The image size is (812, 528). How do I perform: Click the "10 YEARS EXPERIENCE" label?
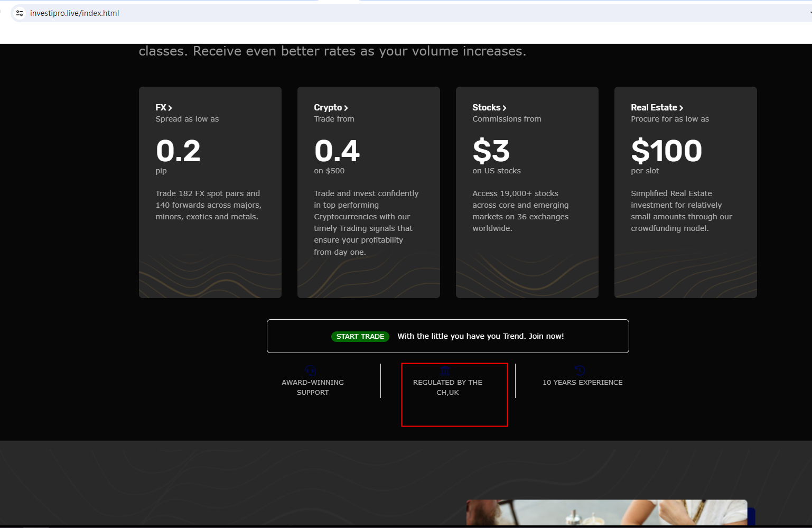click(x=583, y=382)
